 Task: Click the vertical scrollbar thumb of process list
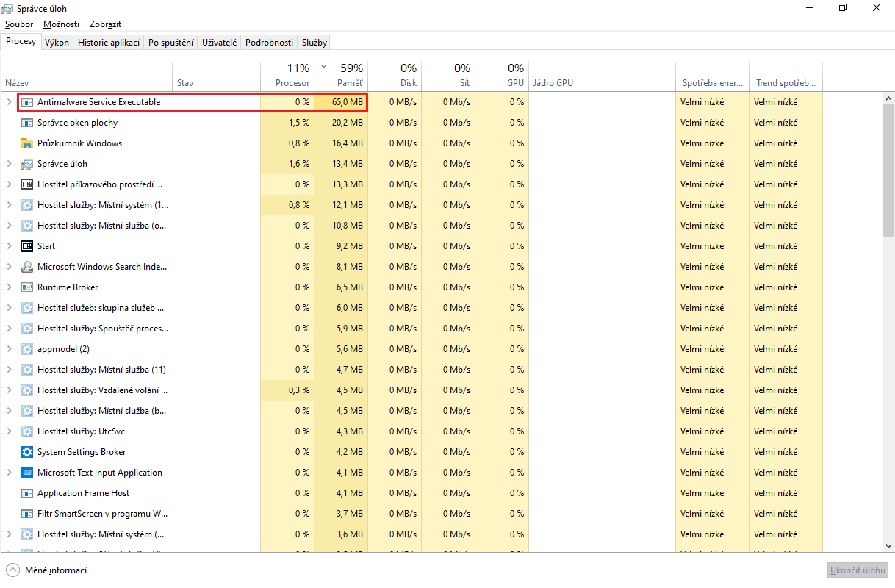pos(888,170)
